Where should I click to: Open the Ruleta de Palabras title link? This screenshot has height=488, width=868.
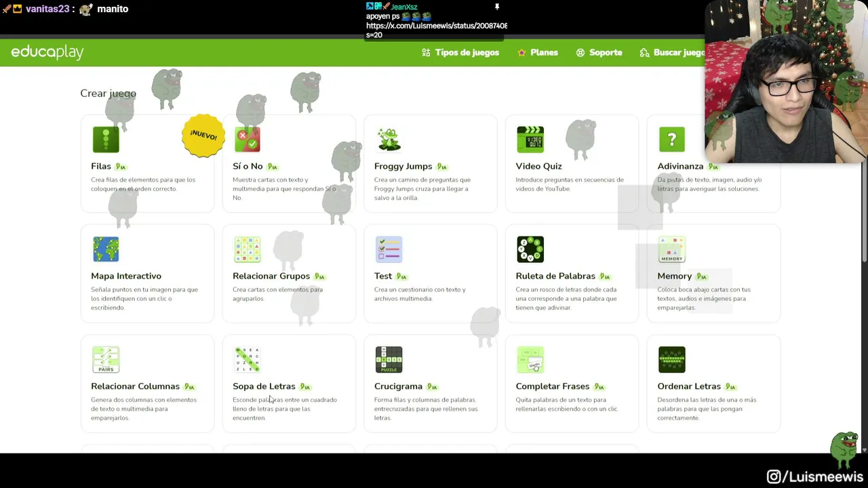click(x=555, y=276)
